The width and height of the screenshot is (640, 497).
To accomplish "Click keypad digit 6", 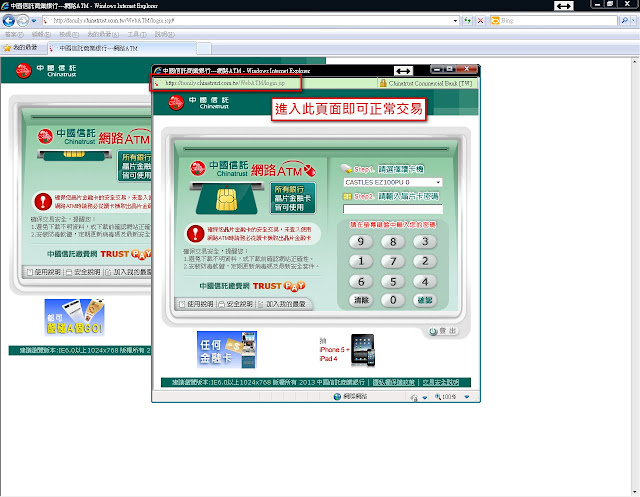I will [x=361, y=282].
